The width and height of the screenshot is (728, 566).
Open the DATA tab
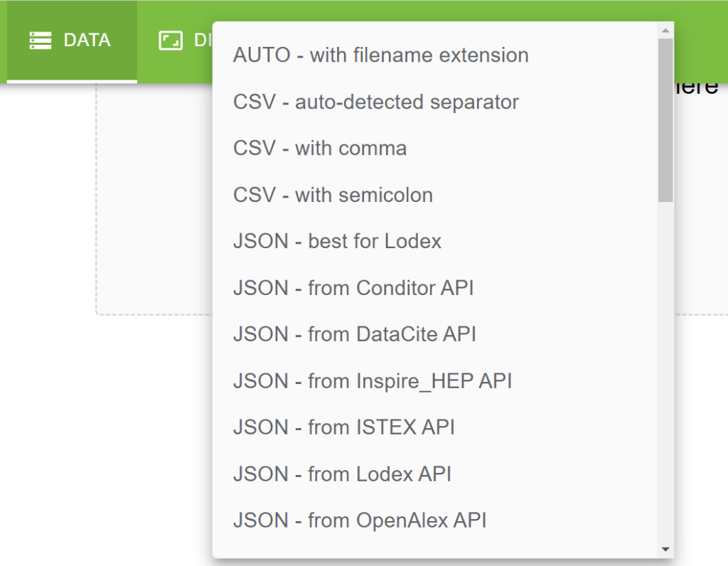[x=72, y=41]
